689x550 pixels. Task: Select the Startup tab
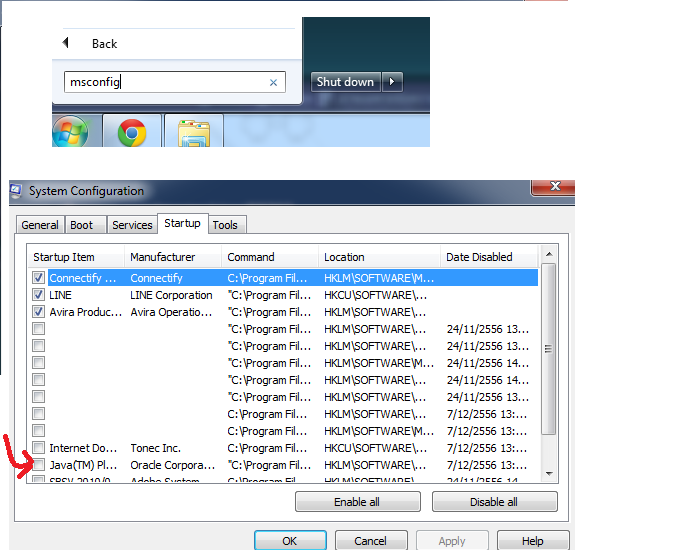182,223
